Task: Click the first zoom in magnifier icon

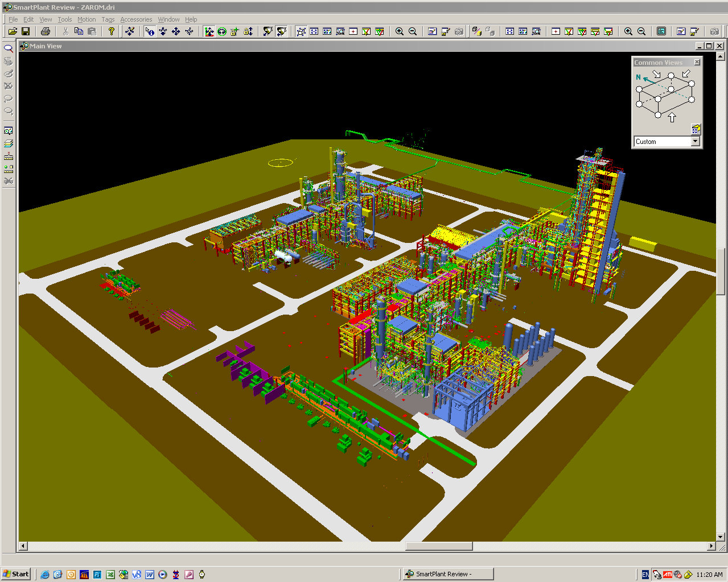Action: (x=400, y=31)
